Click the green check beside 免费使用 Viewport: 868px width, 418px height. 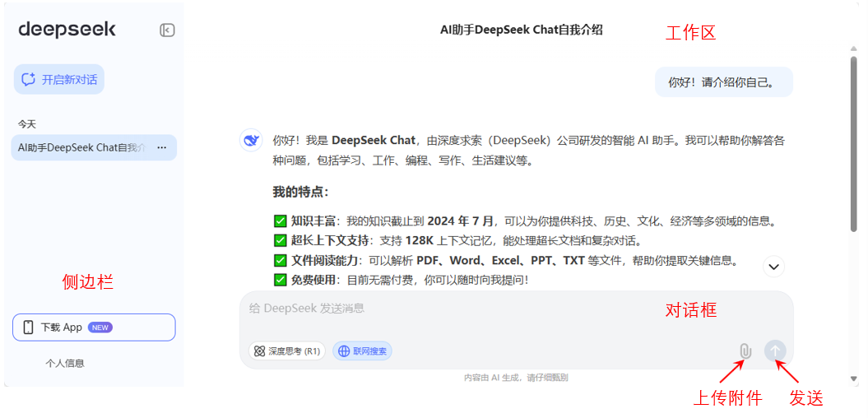click(280, 280)
